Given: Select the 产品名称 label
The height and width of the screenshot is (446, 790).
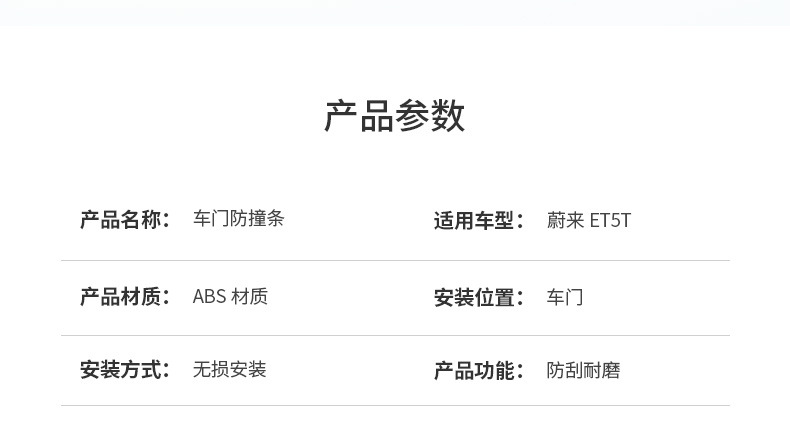Looking at the screenshot, I should coord(120,220).
